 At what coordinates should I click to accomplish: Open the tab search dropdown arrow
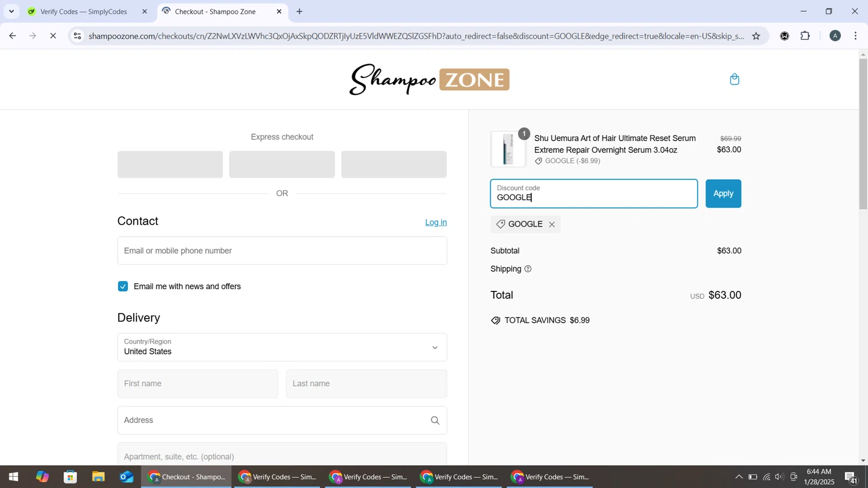click(11, 12)
